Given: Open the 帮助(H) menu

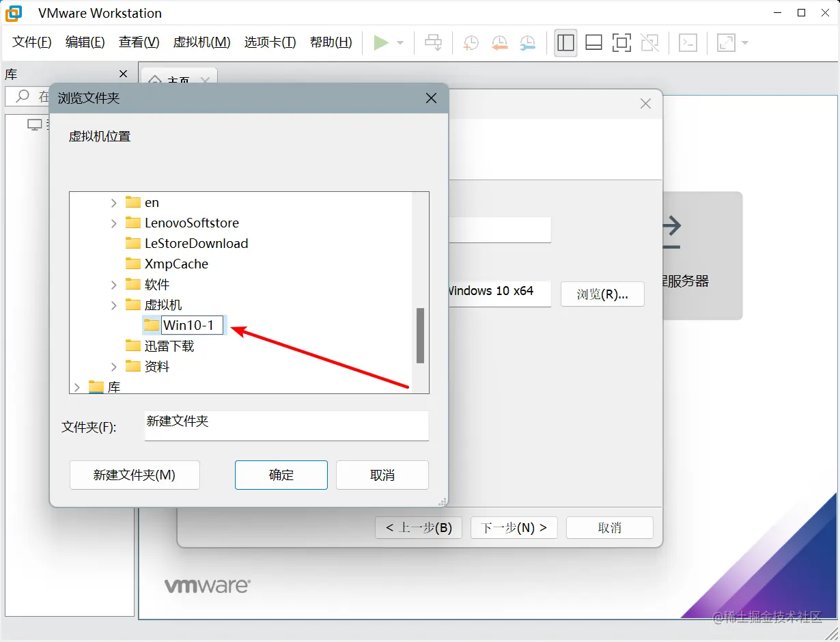Looking at the screenshot, I should (x=331, y=42).
